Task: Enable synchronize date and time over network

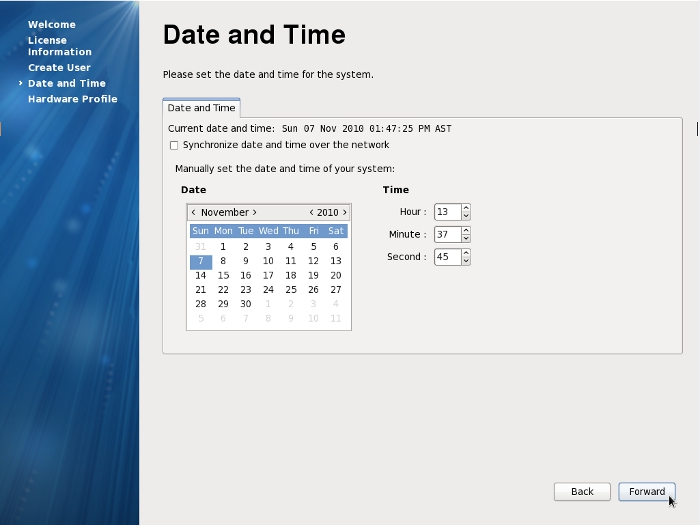Action: [174, 145]
